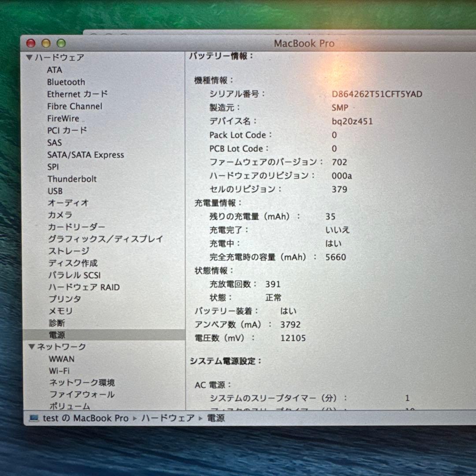Click the cell revision value 379

tap(339, 190)
